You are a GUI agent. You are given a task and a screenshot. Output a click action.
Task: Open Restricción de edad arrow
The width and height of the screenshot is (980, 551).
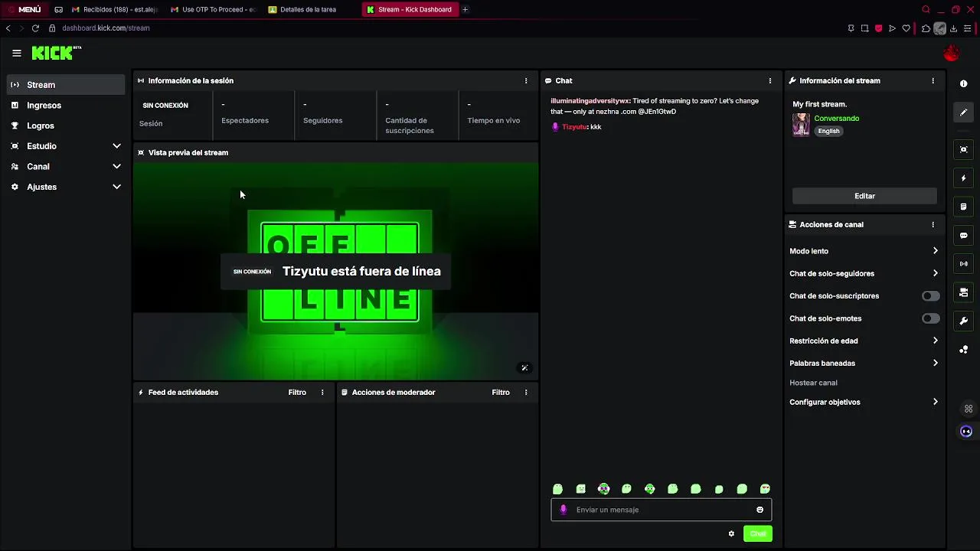pos(935,341)
